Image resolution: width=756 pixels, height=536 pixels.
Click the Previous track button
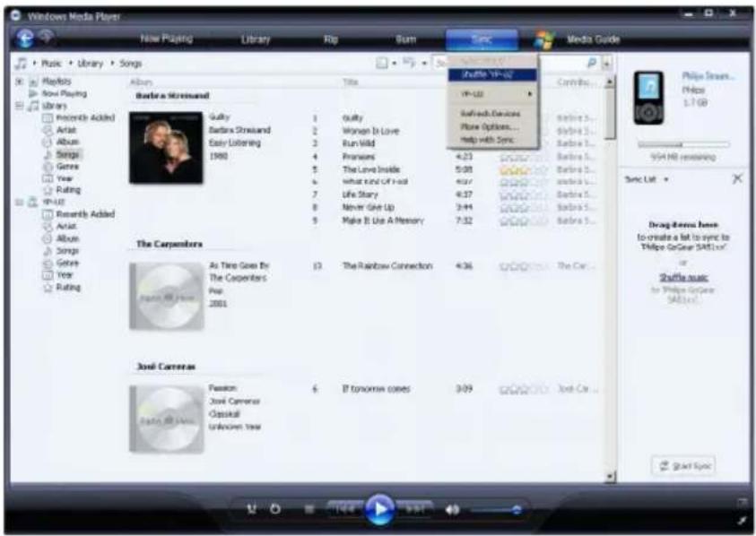(x=345, y=508)
